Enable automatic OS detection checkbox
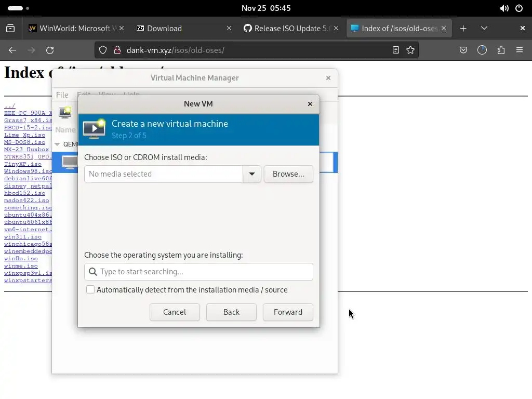Image resolution: width=532 pixels, height=399 pixels. pyautogui.click(x=90, y=289)
